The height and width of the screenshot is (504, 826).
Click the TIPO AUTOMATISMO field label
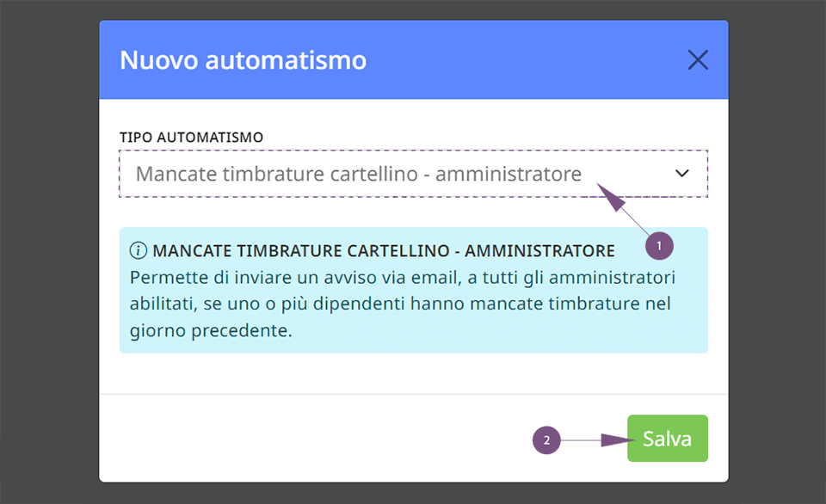(x=191, y=138)
